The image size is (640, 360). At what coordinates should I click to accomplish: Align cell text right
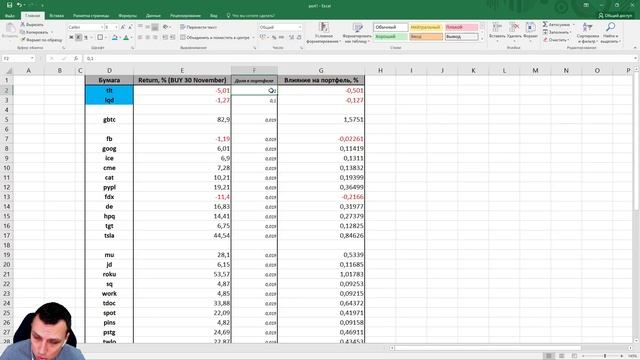pyautogui.click(x=155, y=38)
